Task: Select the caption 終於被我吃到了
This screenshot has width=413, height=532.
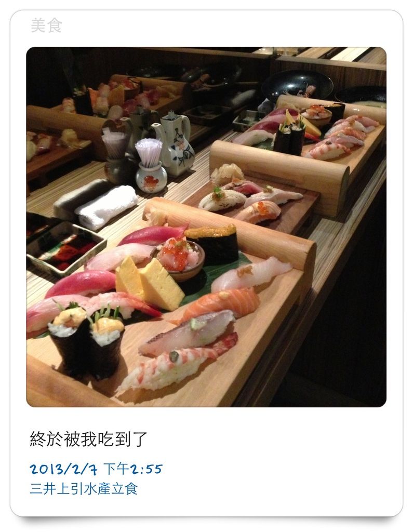Action: (x=88, y=438)
